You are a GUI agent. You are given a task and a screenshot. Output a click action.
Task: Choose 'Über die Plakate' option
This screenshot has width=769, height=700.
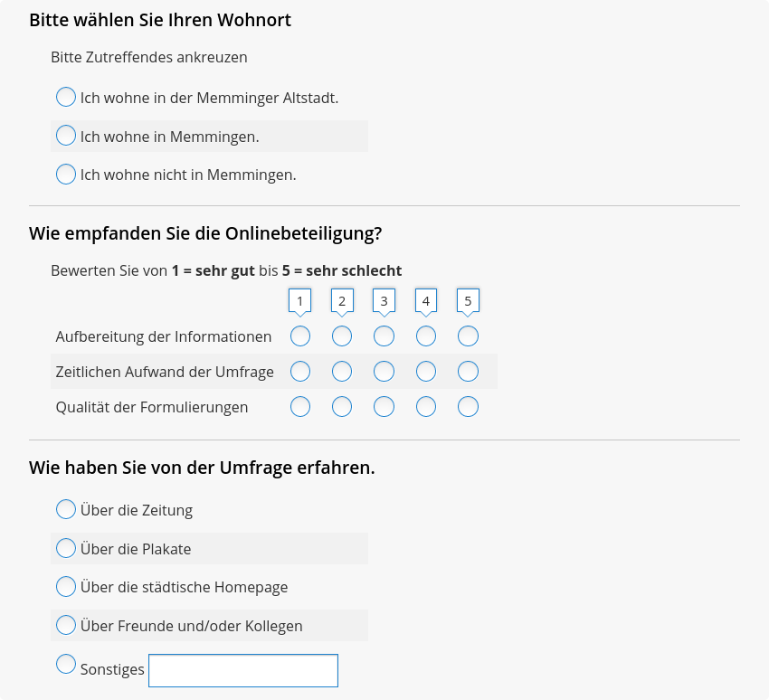coord(66,548)
